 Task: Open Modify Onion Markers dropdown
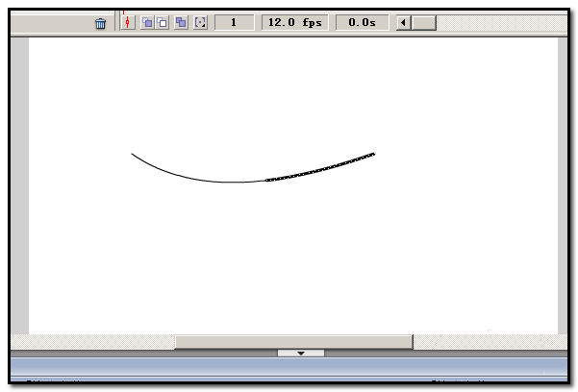click(200, 22)
